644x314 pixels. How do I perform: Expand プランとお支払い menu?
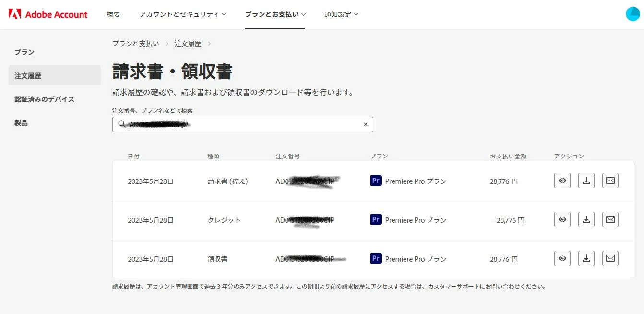[275, 14]
